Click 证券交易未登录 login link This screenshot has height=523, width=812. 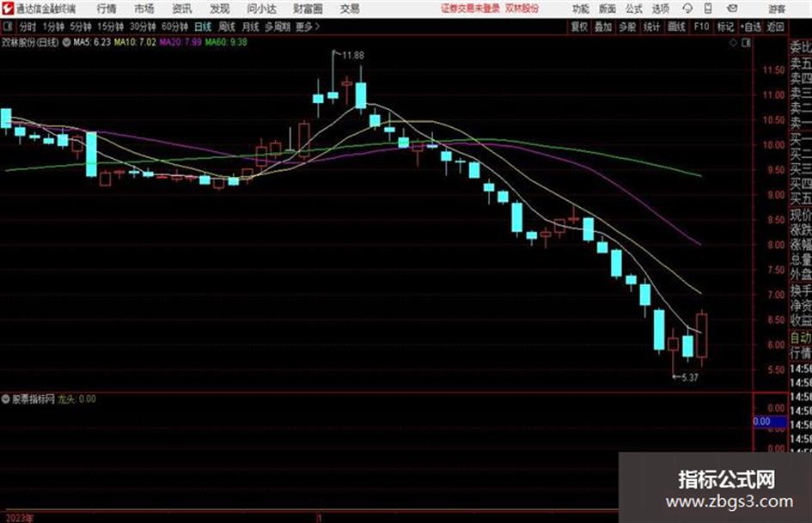(470, 9)
